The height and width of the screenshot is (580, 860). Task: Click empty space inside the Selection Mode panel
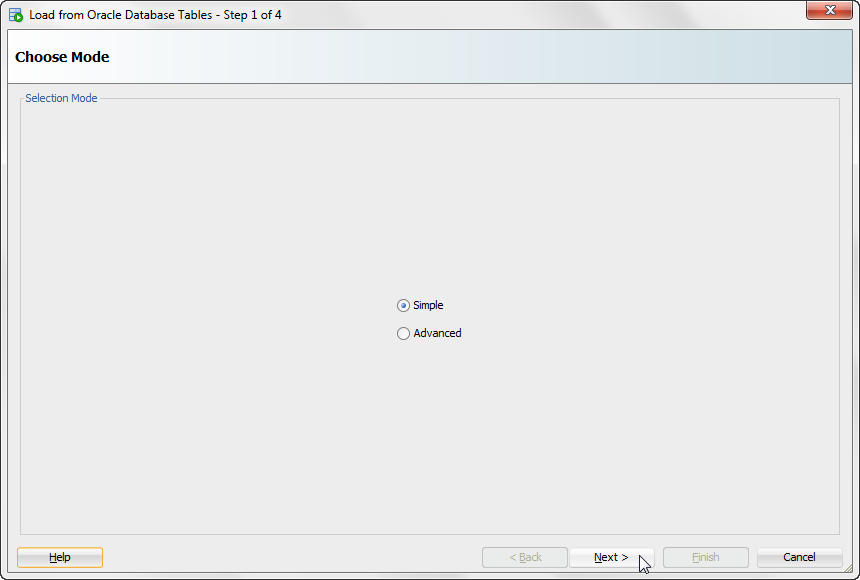click(x=219, y=219)
